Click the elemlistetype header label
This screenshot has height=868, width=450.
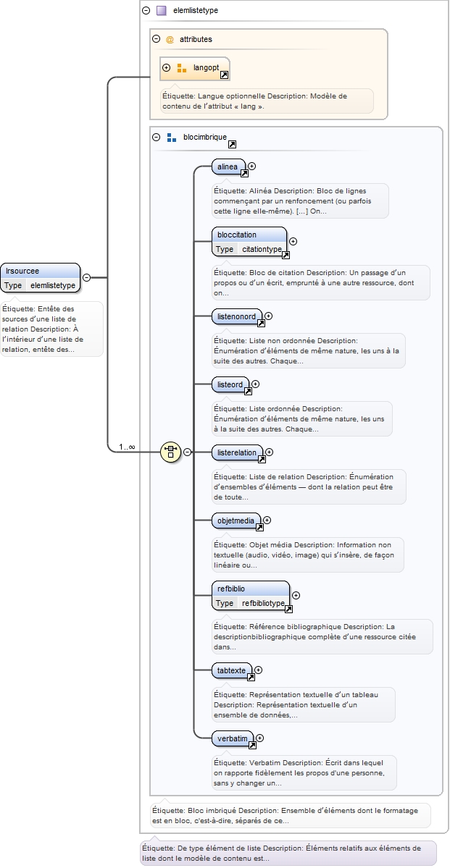196,11
